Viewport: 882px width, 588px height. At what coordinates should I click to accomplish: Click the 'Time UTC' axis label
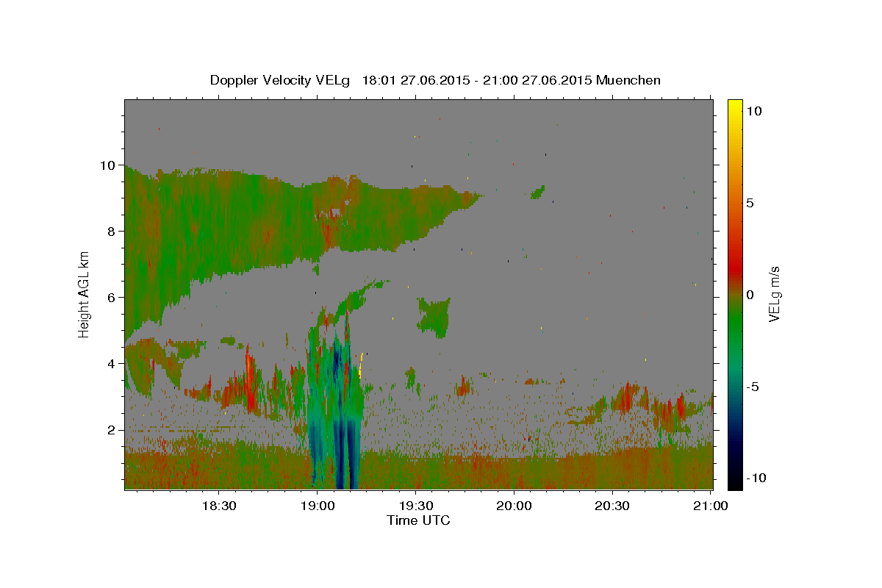418,520
